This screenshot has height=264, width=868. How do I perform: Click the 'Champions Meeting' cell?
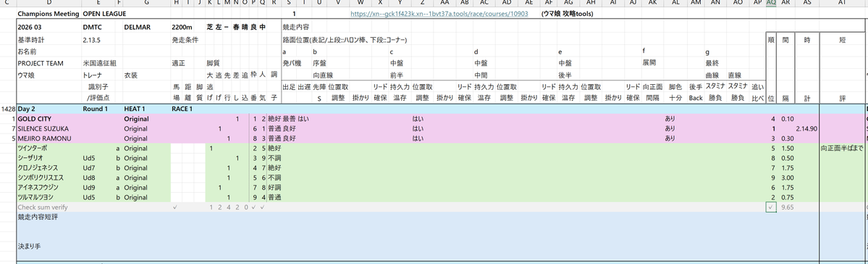click(49, 13)
